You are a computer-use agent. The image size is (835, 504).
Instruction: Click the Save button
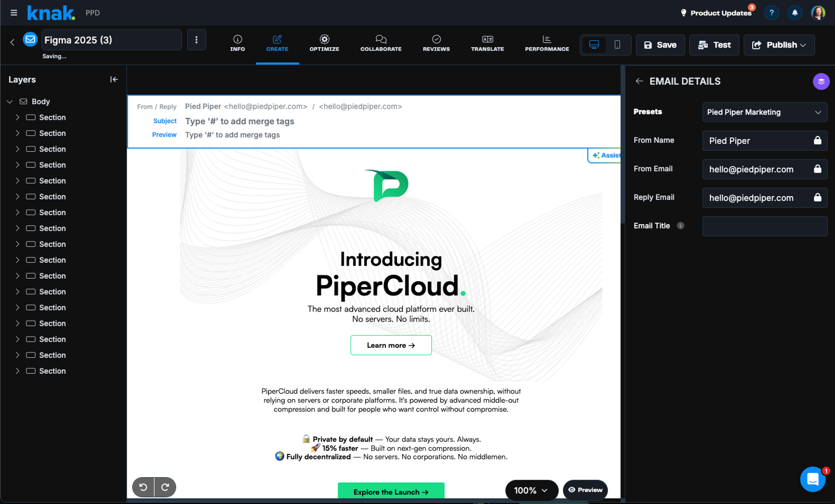(x=660, y=45)
